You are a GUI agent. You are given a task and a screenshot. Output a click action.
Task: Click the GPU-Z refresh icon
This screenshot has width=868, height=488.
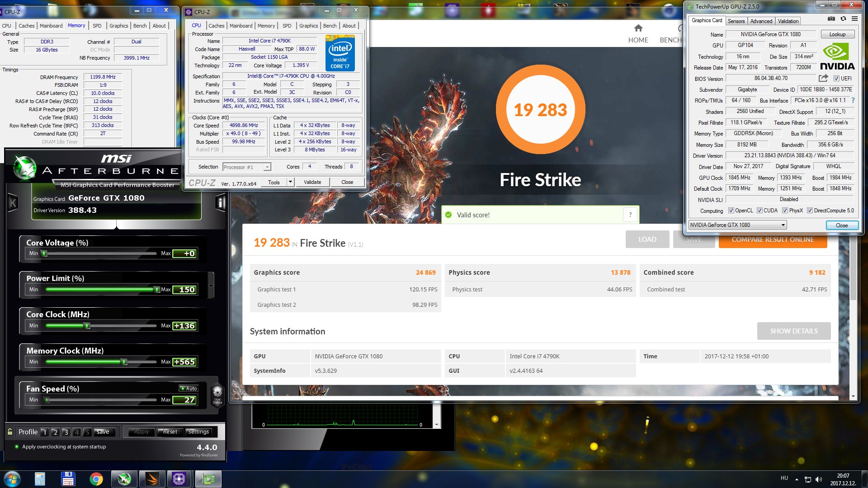[x=843, y=19]
